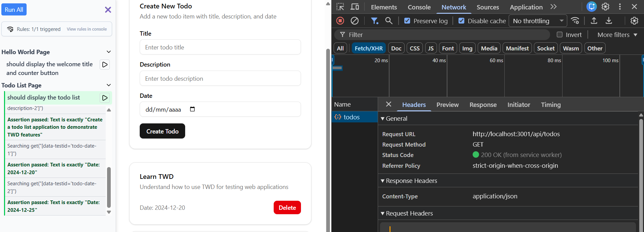Switch to the Application tab
The height and width of the screenshot is (232, 644).
pos(526,7)
